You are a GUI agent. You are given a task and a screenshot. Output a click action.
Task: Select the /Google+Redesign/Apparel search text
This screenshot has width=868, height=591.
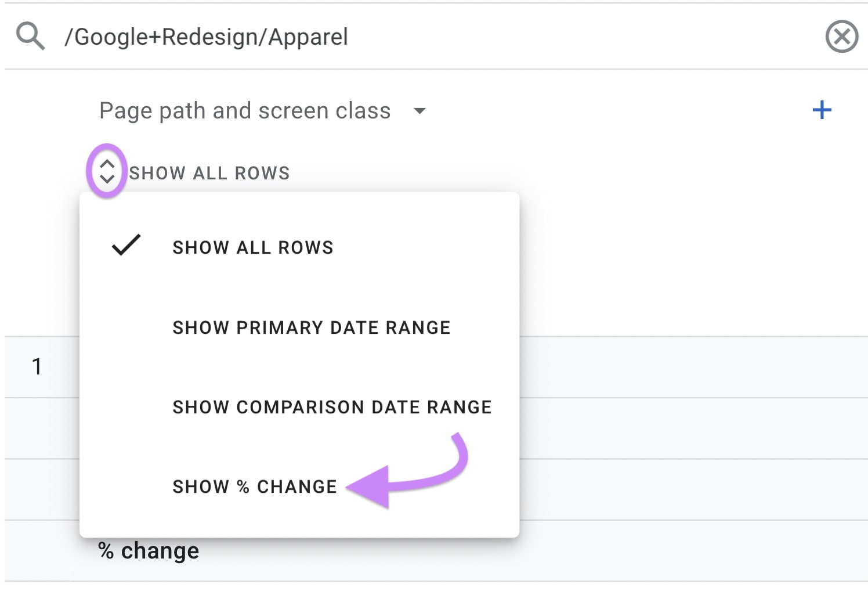(206, 36)
